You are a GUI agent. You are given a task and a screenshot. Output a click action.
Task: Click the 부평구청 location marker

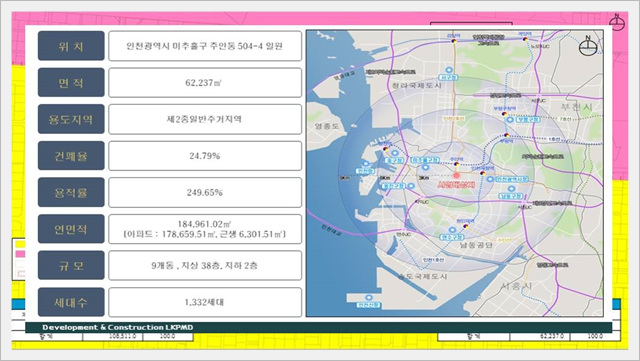(510, 120)
